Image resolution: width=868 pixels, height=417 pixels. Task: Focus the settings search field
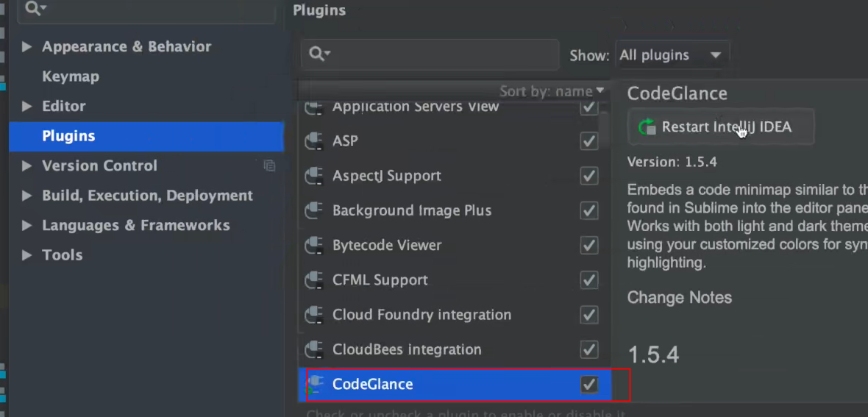146,10
